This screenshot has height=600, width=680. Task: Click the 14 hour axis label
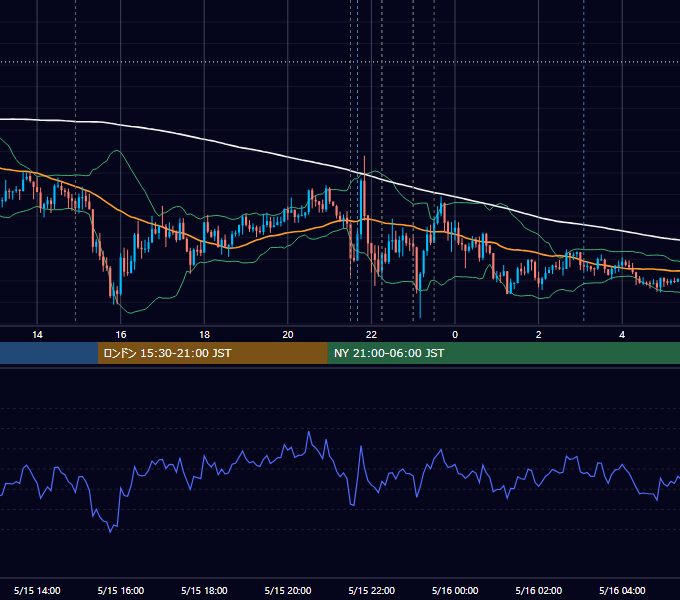click(x=37, y=335)
